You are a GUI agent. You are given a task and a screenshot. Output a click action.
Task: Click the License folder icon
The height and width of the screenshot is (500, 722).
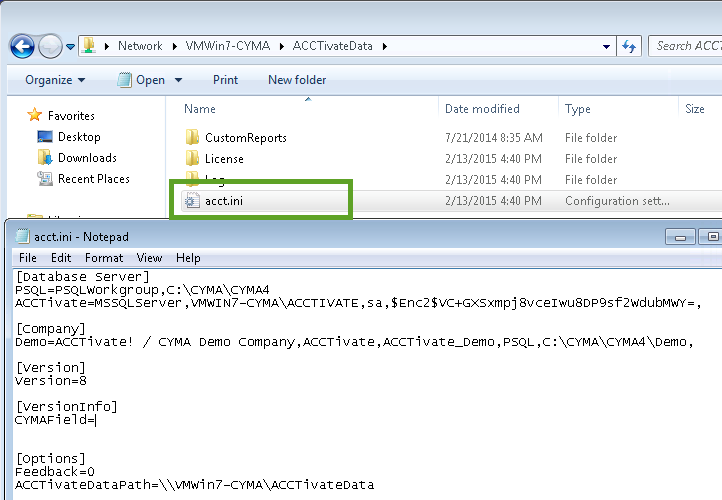pyautogui.click(x=192, y=158)
